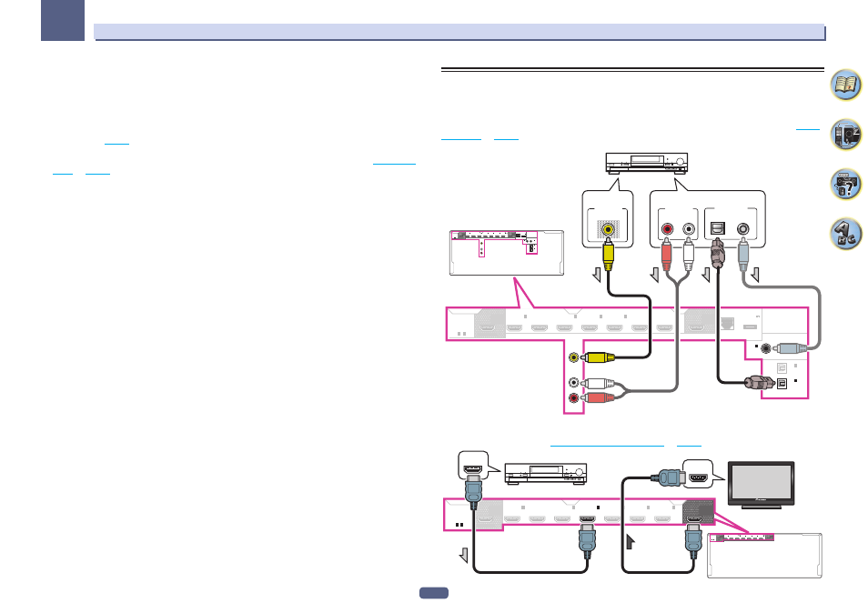Click the optical cable plug at receiver input
Image resolution: width=868 pixels, height=613 pixels.
point(759,381)
